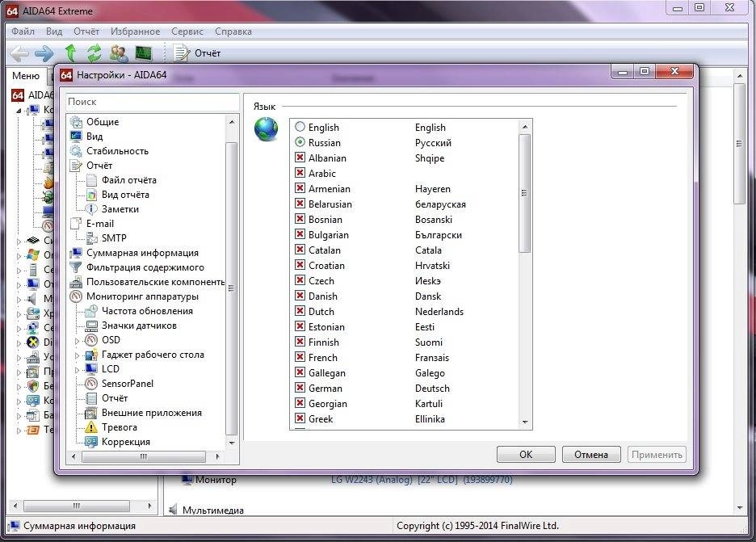Image resolution: width=756 pixels, height=542 pixels.
Task: Click the Отчёт report toolbar button
Action: coord(197,53)
